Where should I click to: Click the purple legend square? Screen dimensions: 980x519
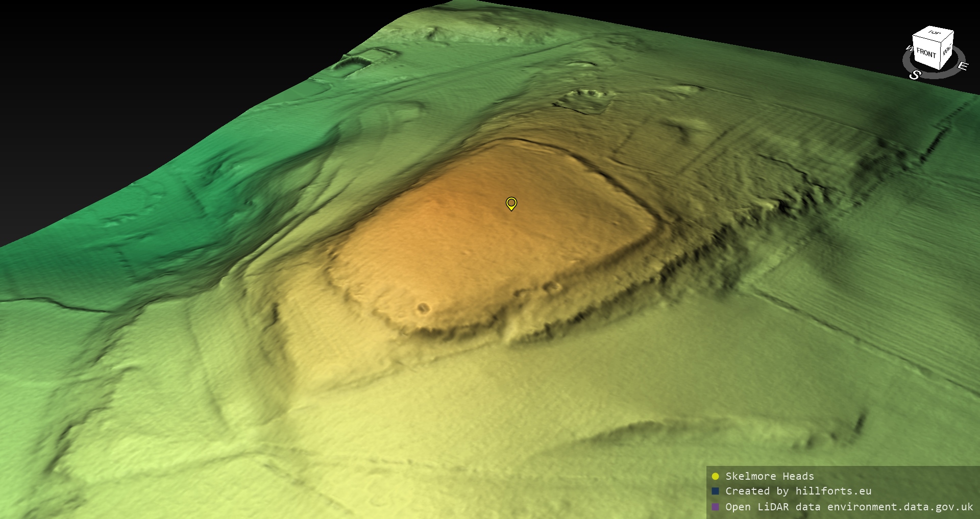click(715, 507)
